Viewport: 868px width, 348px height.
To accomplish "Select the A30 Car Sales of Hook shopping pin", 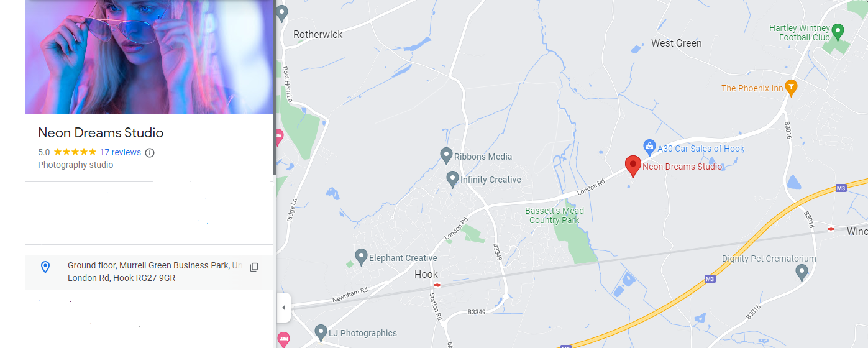I will pos(649,147).
